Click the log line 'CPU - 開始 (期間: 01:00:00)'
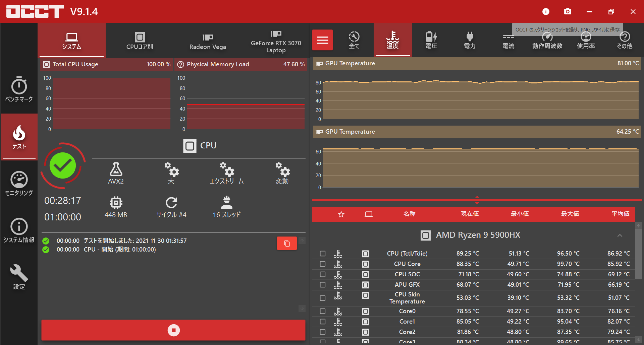The image size is (644, 345). [x=120, y=250]
